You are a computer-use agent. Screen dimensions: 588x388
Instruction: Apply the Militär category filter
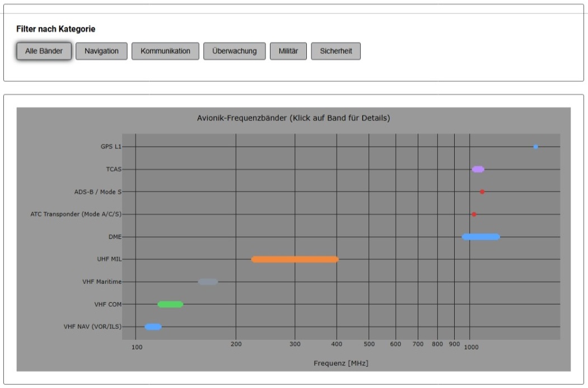click(288, 51)
